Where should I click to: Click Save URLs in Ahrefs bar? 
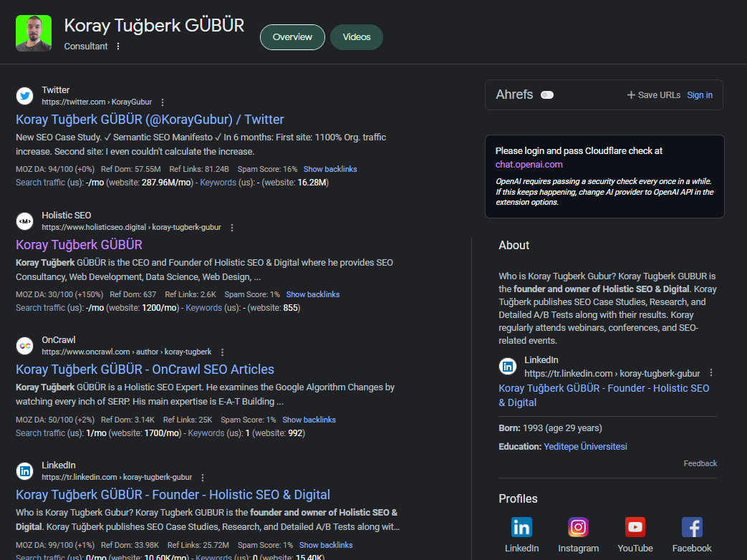654,95
